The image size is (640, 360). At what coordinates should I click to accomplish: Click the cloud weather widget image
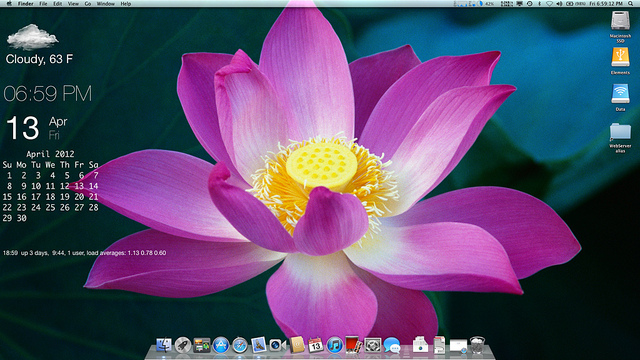pos(32,37)
